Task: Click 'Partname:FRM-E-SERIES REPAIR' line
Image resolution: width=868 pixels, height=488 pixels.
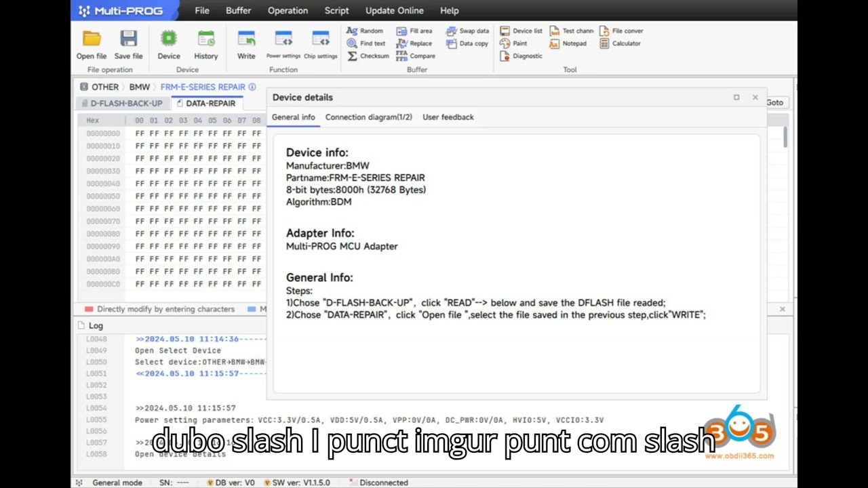Action: tap(355, 178)
